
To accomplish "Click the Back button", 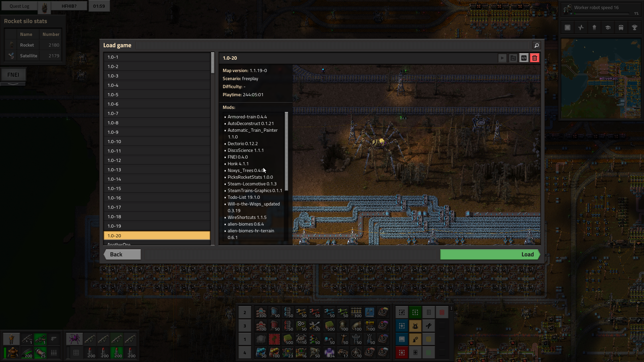I will click(122, 254).
